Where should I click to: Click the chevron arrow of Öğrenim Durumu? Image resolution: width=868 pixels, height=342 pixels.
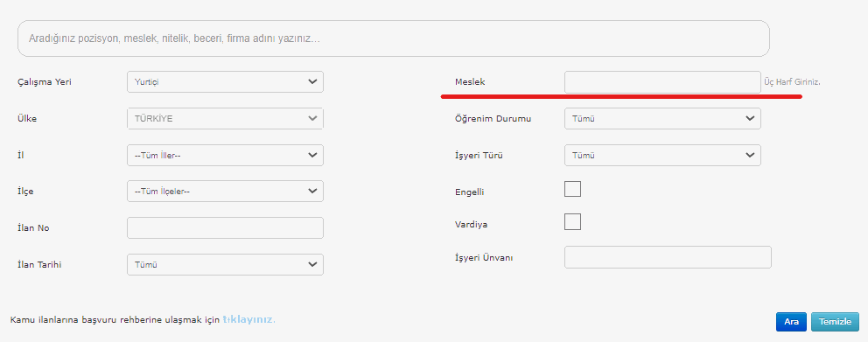click(750, 118)
